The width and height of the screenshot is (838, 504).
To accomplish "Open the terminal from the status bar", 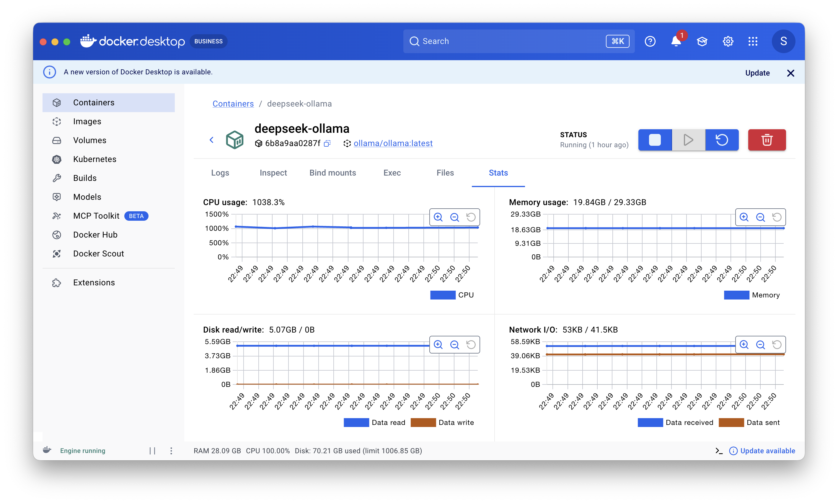I will (x=719, y=451).
